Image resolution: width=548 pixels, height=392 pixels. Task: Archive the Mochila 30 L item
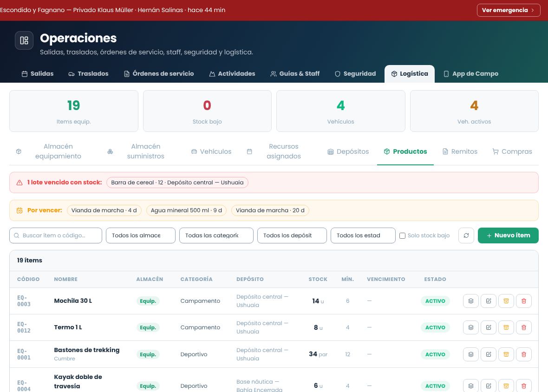coord(506,301)
